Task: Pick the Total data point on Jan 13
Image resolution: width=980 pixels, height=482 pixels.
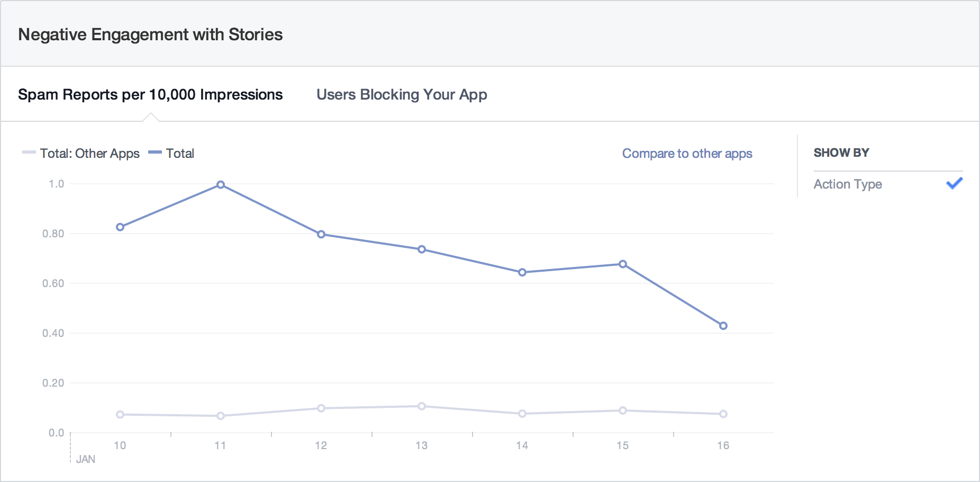Action: pyautogui.click(x=422, y=249)
